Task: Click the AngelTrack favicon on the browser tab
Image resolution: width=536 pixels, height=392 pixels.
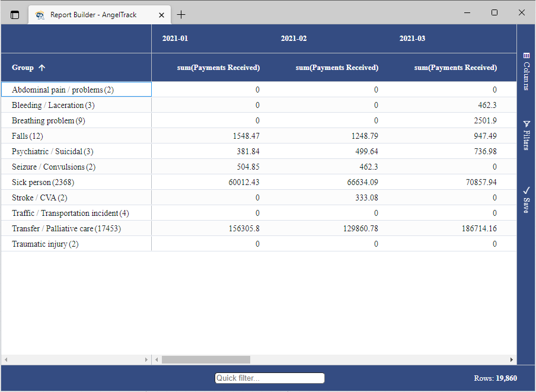Action: 40,15
